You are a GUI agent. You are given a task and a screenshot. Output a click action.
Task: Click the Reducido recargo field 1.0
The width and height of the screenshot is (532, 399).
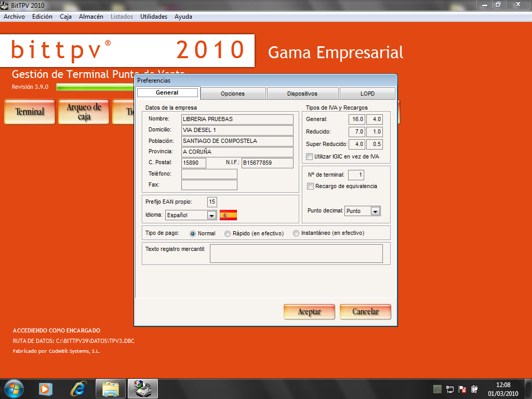tap(375, 131)
